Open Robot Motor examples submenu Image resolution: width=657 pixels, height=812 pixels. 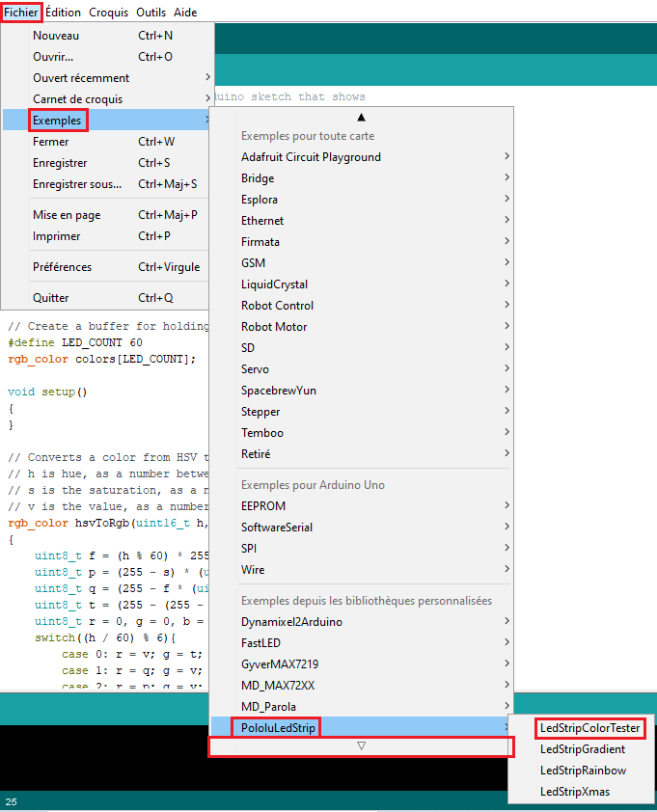click(x=361, y=327)
